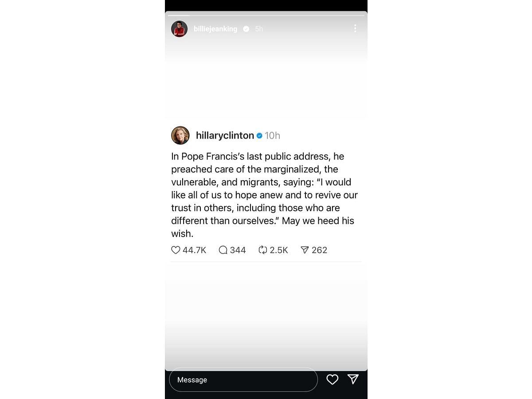The image size is (532, 399).
Task: Click the Pope Francis post text body
Action: pyautogui.click(x=265, y=195)
